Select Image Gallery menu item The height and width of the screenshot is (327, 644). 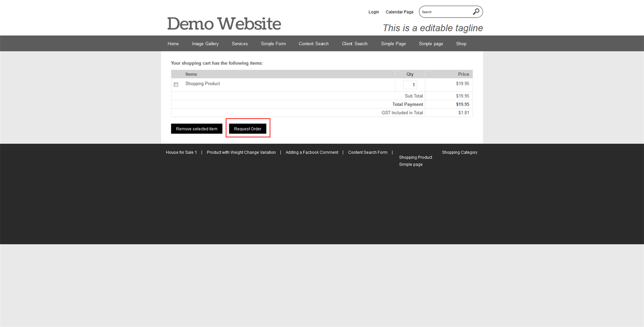[205, 44]
